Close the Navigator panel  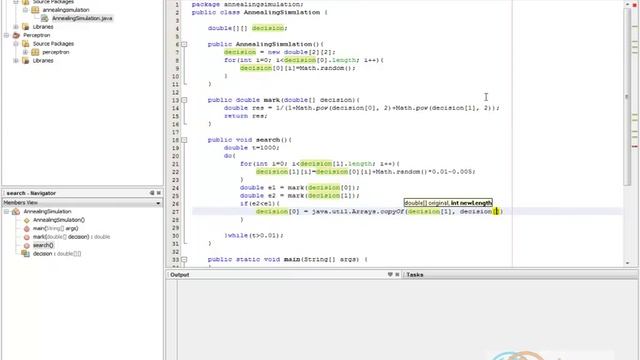point(159,193)
